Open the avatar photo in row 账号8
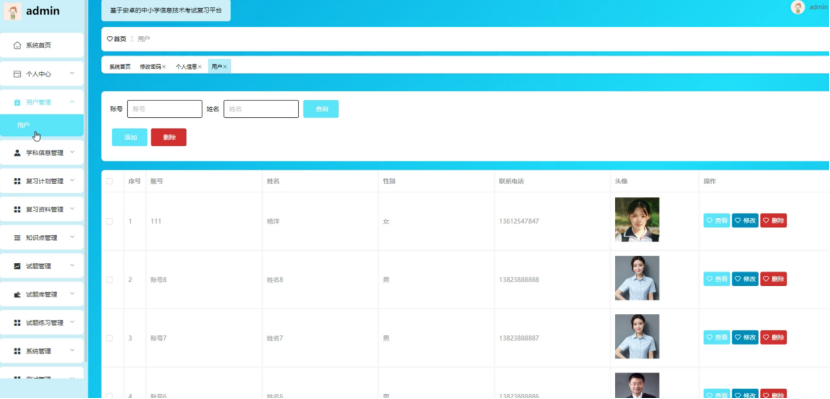 pyautogui.click(x=637, y=278)
